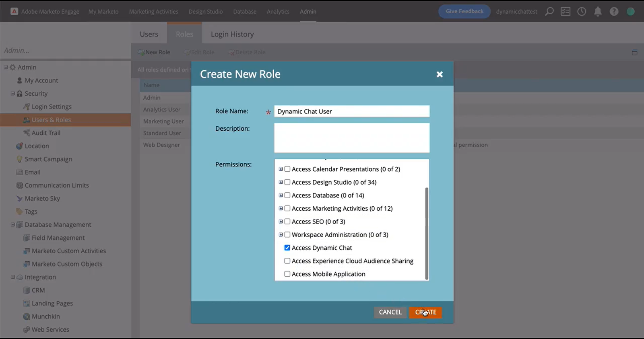Click the My Account person icon
This screenshot has height=339, width=644.
point(20,80)
